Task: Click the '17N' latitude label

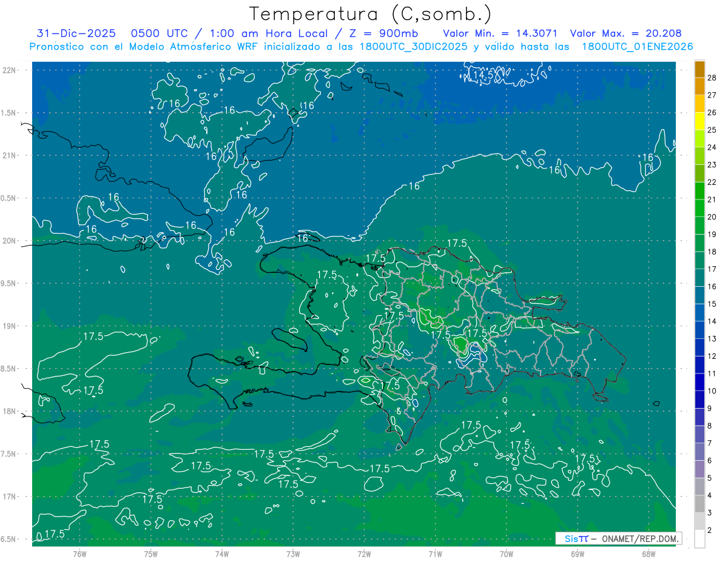Action: 10,497
